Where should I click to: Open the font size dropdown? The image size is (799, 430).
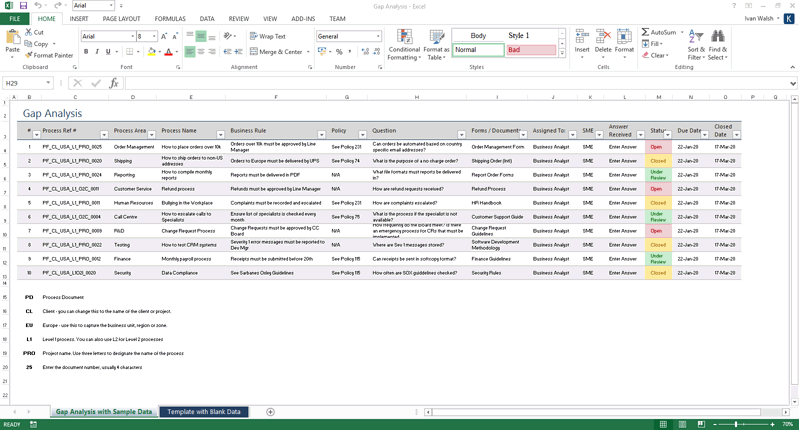tap(154, 36)
